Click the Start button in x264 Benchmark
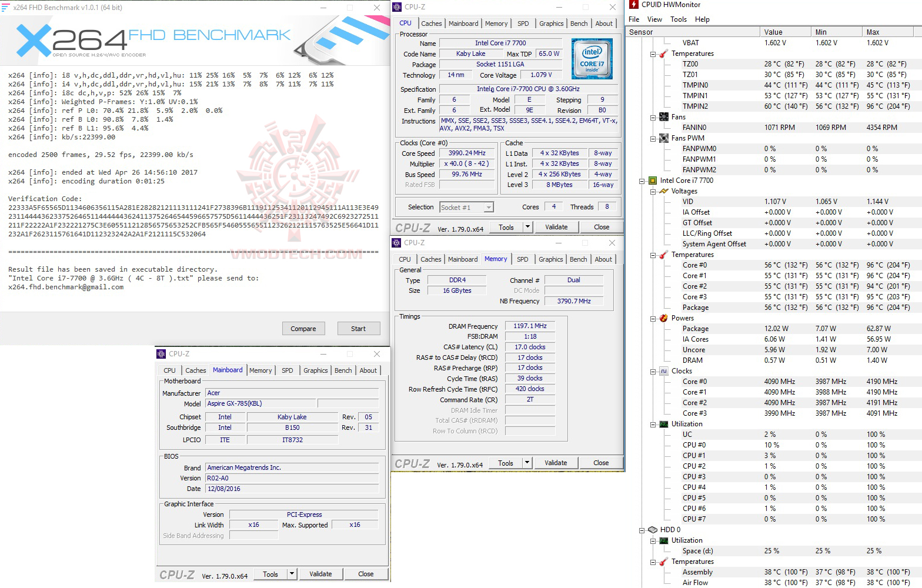Viewport: 922px width, 588px height. [359, 329]
